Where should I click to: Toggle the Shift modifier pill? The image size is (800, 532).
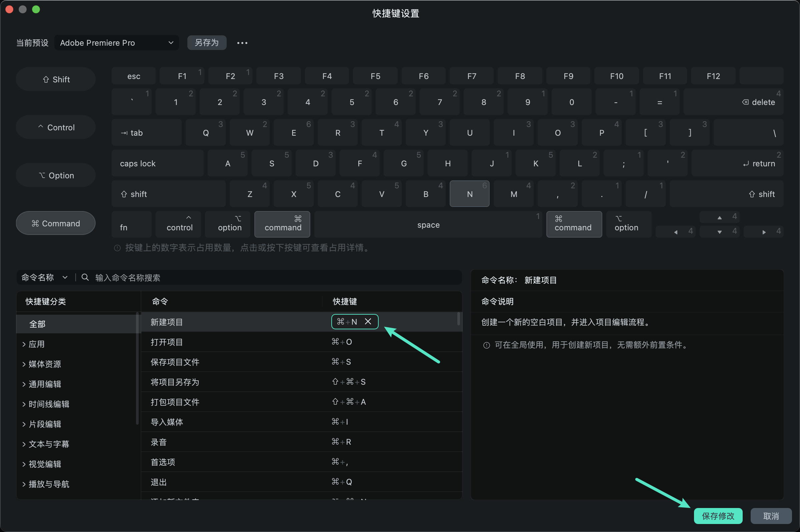pyautogui.click(x=56, y=79)
